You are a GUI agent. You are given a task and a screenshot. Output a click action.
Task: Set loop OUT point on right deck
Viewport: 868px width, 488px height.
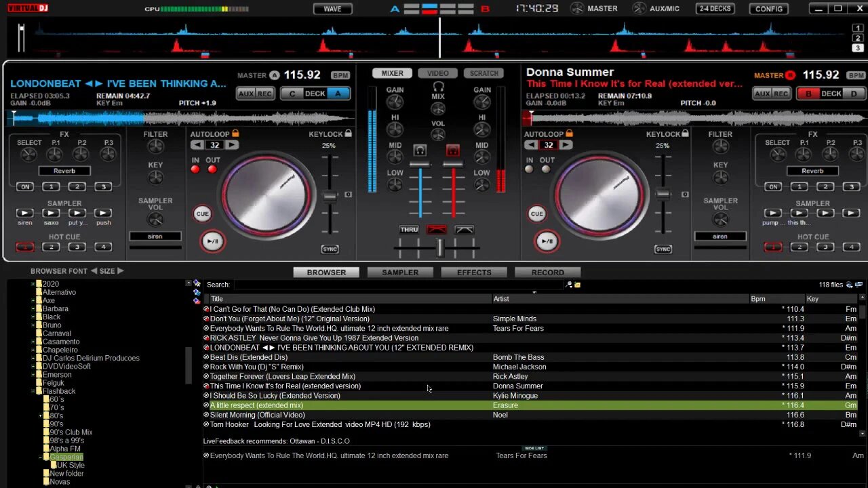(546, 169)
